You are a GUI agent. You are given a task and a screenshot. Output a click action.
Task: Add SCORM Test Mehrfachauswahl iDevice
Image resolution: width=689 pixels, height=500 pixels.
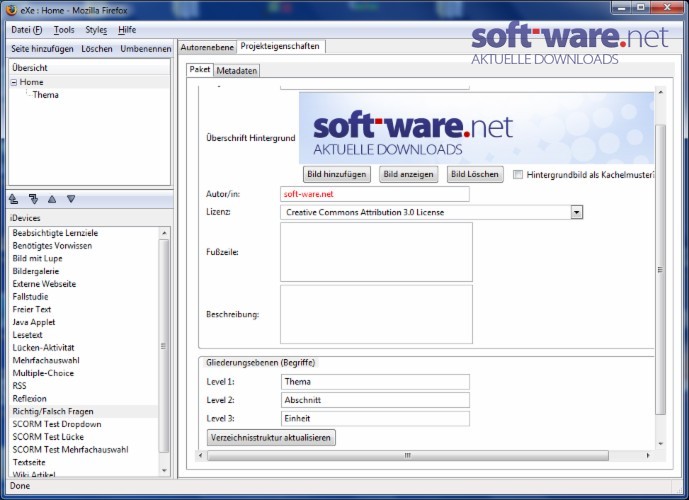(x=70, y=449)
